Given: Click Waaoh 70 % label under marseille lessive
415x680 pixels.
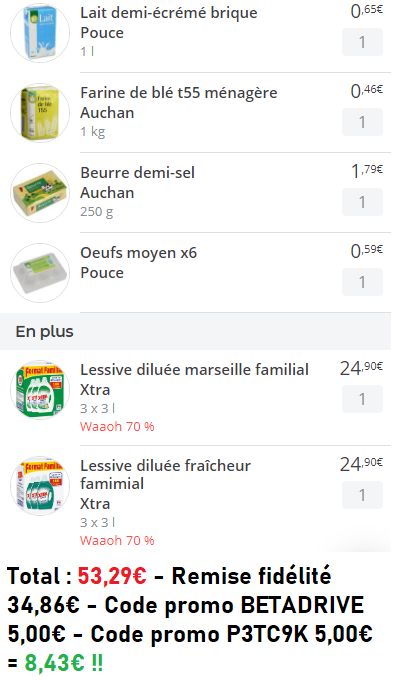Looking at the screenshot, I should coord(117,427).
